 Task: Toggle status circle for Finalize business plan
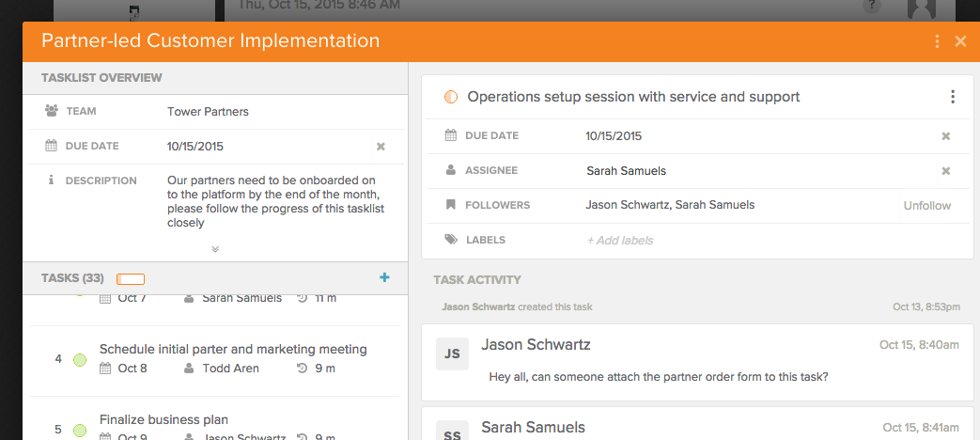[80, 430]
